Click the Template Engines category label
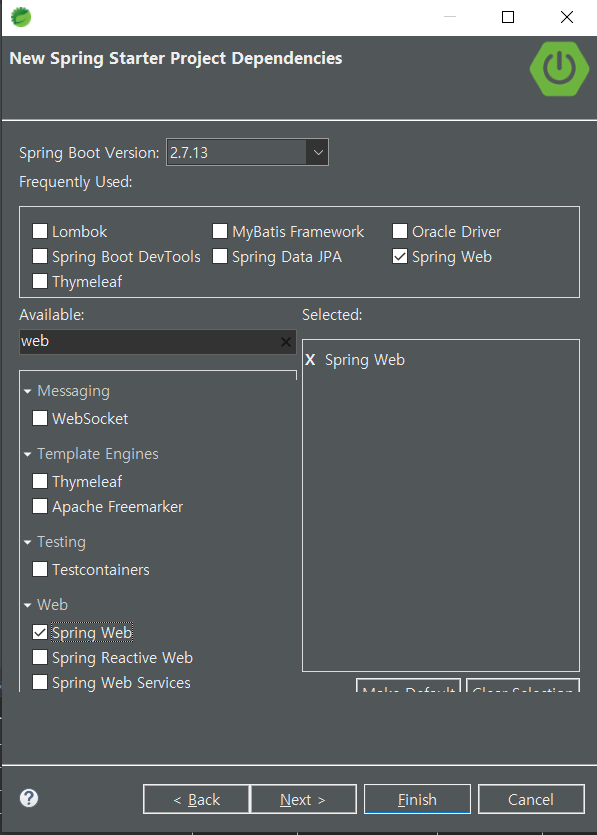The height and width of the screenshot is (835, 597). (x=98, y=454)
